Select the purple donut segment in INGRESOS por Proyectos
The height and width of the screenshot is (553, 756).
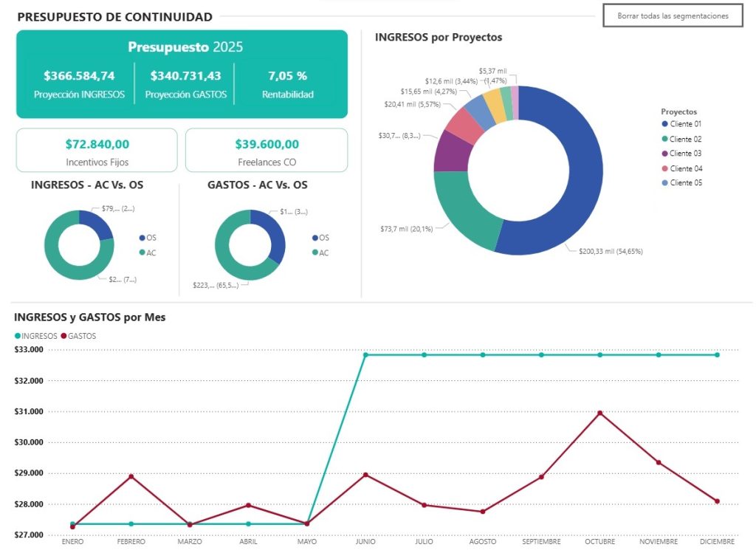point(446,149)
